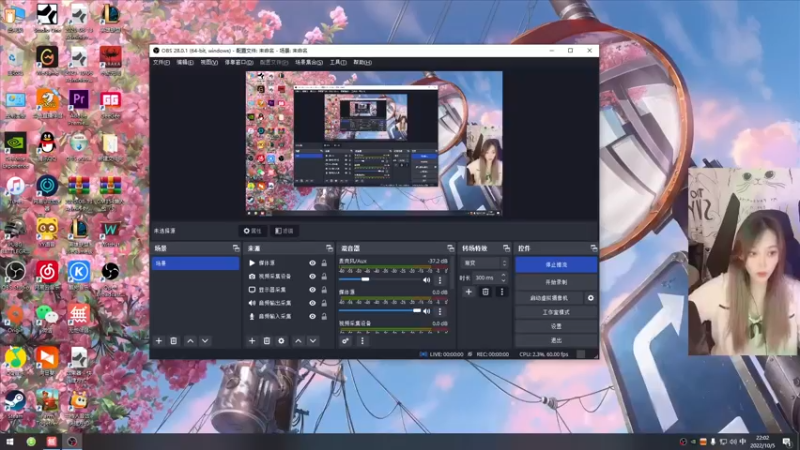Viewport: 800px width, 450px height.
Task: Open the Scene Collection (场景集合) menu
Action: pyautogui.click(x=309, y=62)
